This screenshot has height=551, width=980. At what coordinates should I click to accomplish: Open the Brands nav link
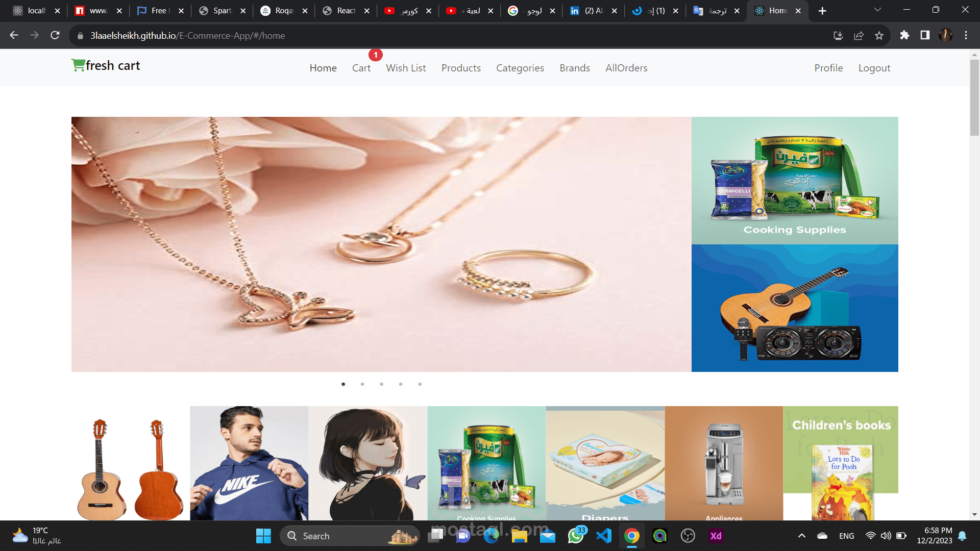coord(575,68)
